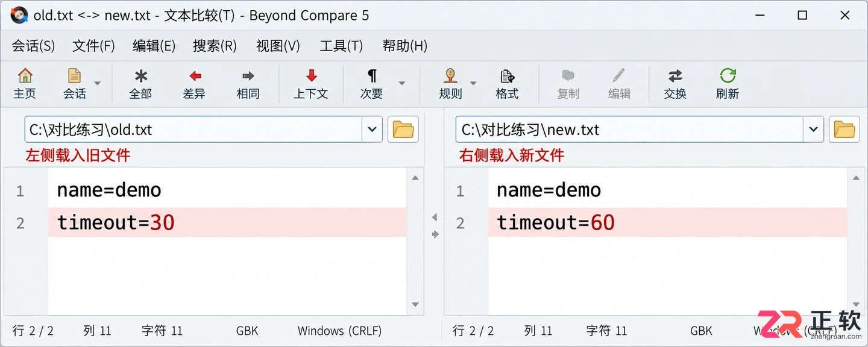868x347 pixels.
Task: Click the 编辑 edit pencil toolbar icon
Action: (619, 83)
